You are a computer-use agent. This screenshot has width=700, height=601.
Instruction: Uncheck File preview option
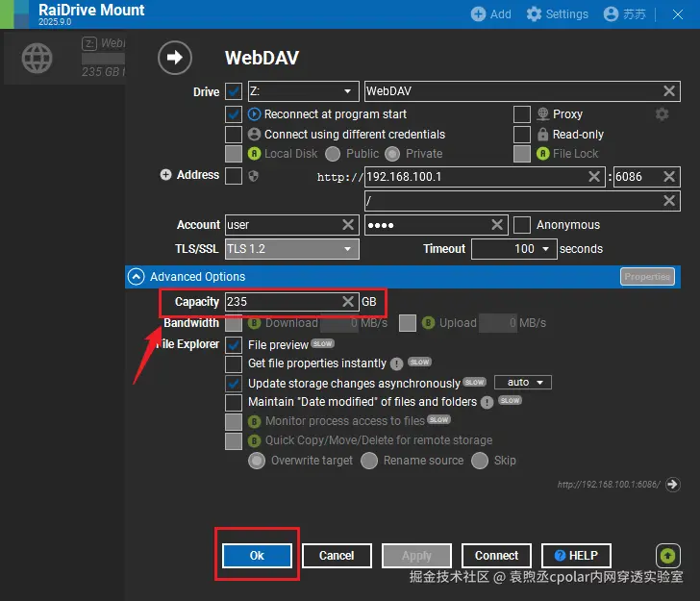click(x=234, y=344)
